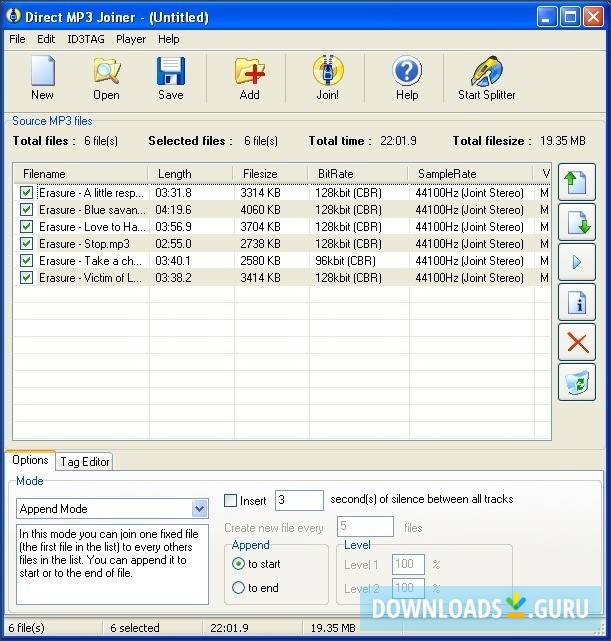Sort list by SampleRate column header

click(471, 174)
